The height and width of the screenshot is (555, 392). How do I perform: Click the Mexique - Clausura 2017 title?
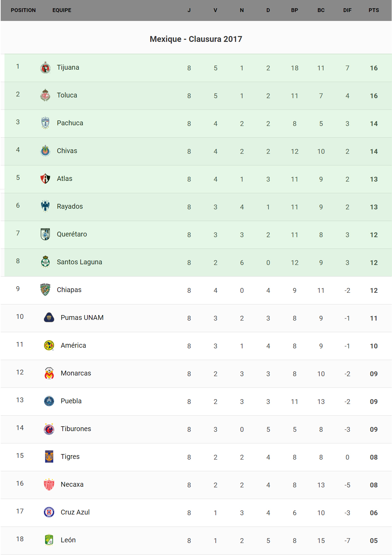point(196,39)
